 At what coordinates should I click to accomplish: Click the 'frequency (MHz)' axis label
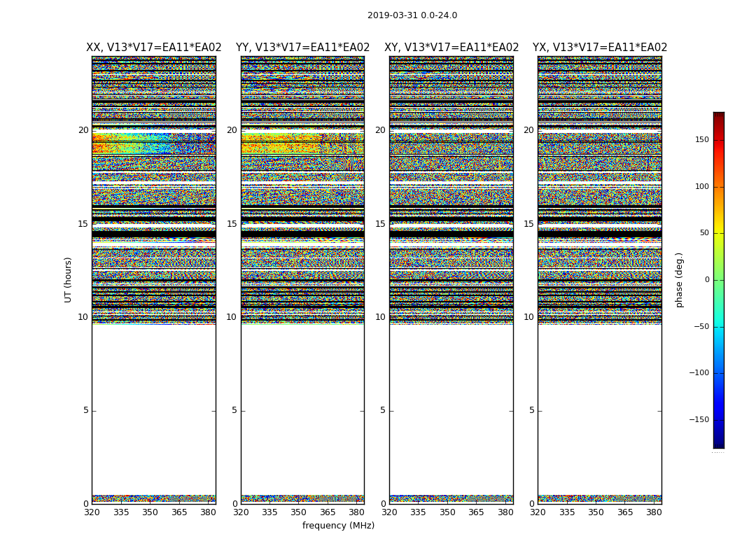click(338, 525)
